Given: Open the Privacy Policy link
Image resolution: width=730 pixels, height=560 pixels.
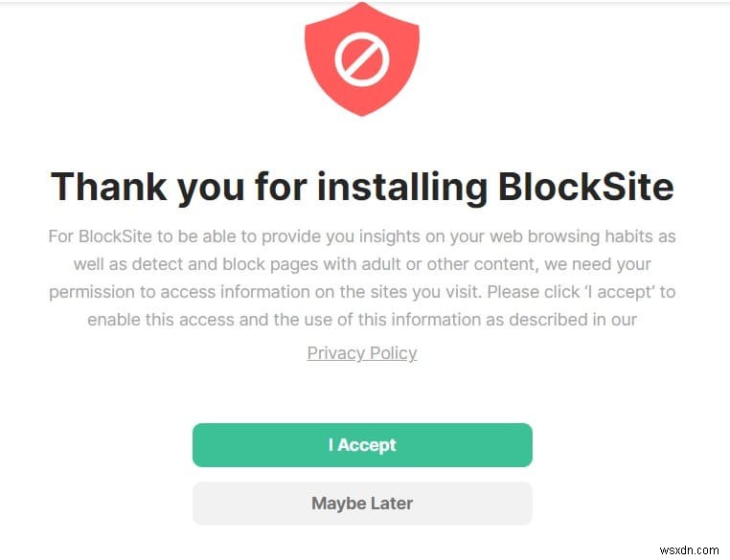Looking at the screenshot, I should coord(362,352).
